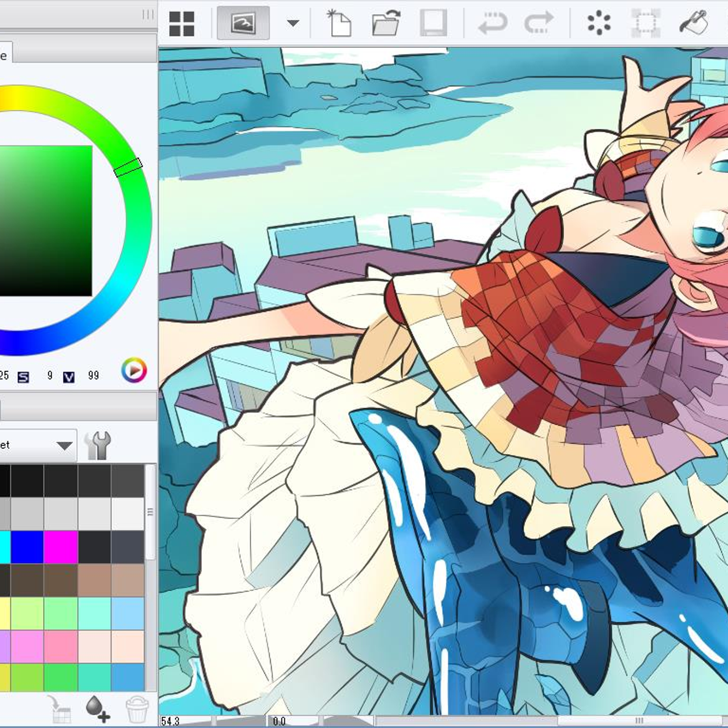728x728 pixels.
Task: Click brightness value 99
Action: pyautogui.click(x=93, y=375)
